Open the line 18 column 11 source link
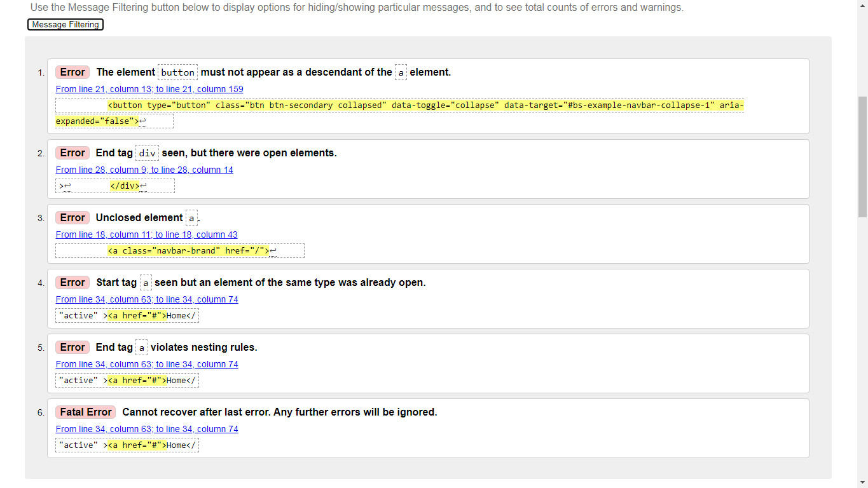The height and width of the screenshot is (488, 868). tap(146, 234)
